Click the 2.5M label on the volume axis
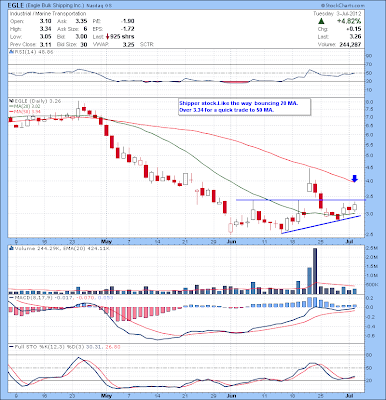The image size is (386, 400). (x=372, y=248)
